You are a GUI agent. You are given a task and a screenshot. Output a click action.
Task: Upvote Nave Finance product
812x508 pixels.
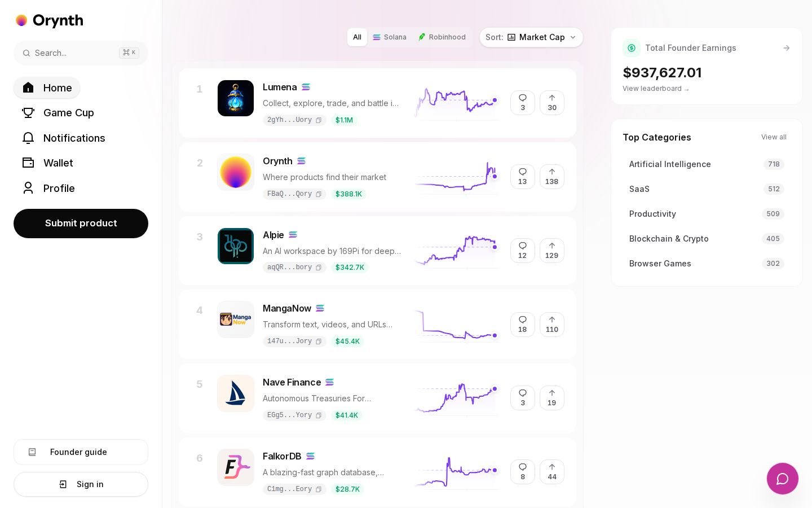[x=551, y=398]
